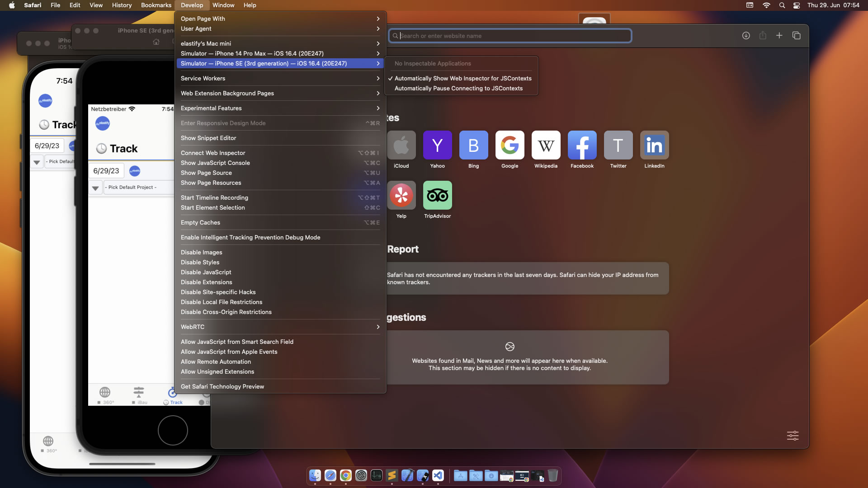Screen dimensions: 868x488
Task: Click the Google icon in favorites
Action: coord(509,145)
